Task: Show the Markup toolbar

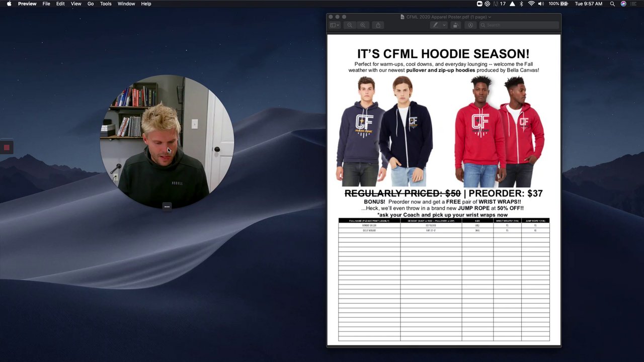Action: (x=470, y=25)
